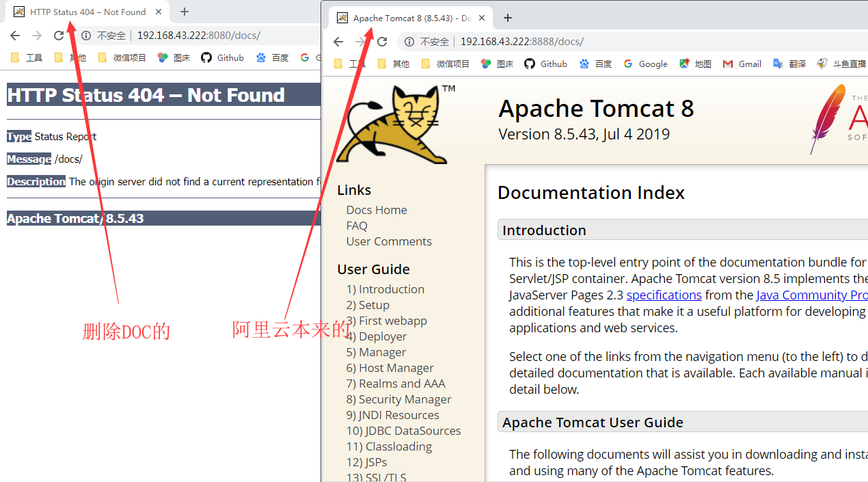The height and width of the screenshot is (482, 868).
Task: Open JDBC DataSources in User Guide
Action: pos(403,431)
